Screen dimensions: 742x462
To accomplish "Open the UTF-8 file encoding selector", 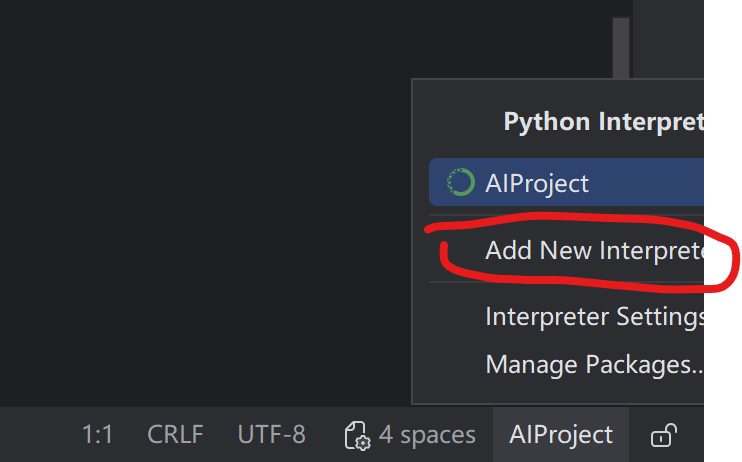I will 272,435.
